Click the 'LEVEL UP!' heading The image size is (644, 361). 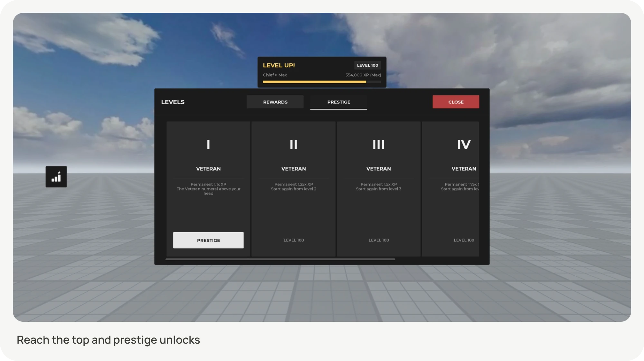279,65
